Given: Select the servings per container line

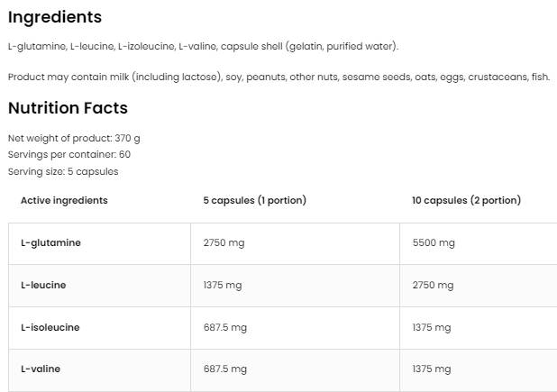Looking at the screenshot, I should pyautogui.click(x=69, y=155).
